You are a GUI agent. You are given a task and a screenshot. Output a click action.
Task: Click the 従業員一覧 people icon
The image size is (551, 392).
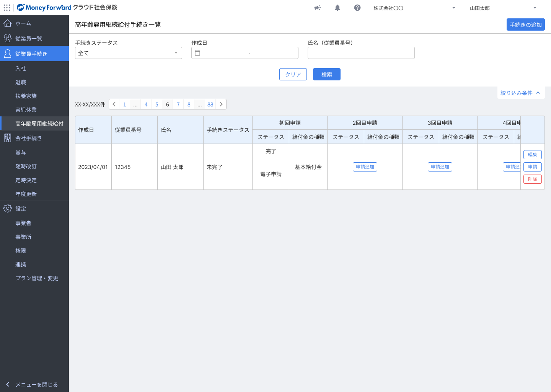(x=7, y=38)
